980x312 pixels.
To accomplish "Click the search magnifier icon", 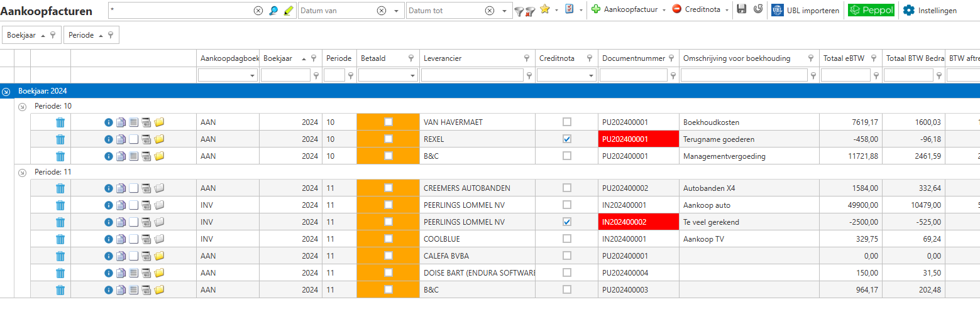I will pyautogui.click(x=273, y=10).
